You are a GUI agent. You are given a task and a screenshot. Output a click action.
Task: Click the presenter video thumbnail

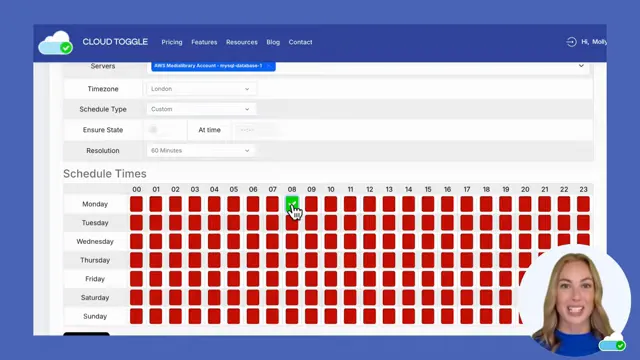[x=575, y=300]
